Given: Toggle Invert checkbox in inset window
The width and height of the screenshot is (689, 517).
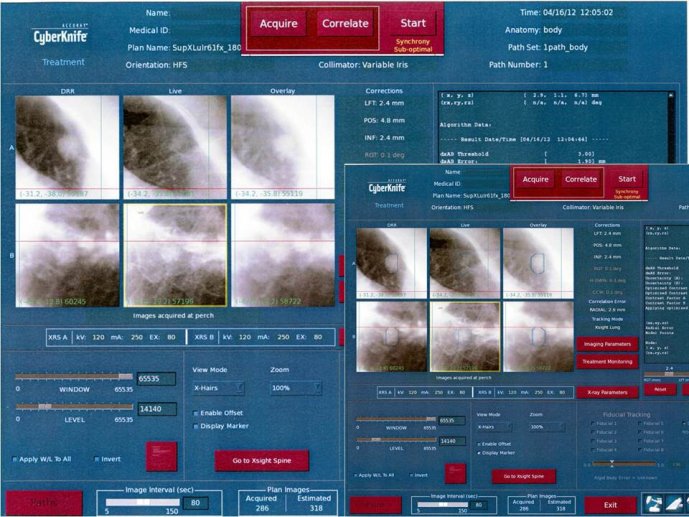Looking at the screenshot, I should point(411,475).
